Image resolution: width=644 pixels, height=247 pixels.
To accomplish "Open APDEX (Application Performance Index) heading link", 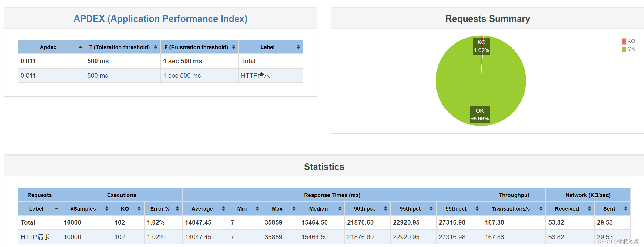I will [x=160, y=19].
